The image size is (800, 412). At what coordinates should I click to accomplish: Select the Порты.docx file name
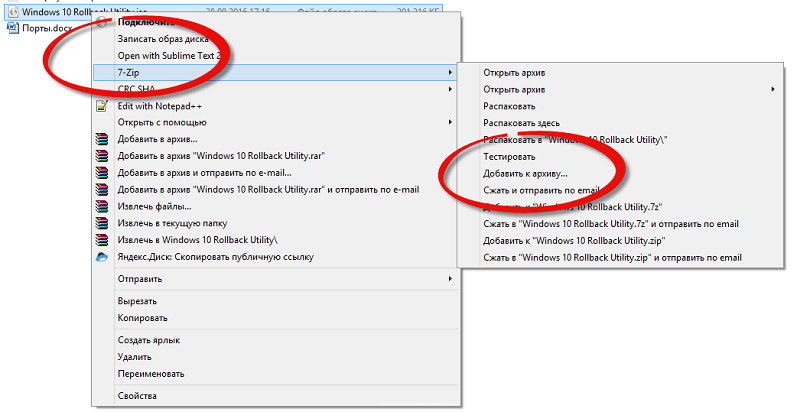click(x=47, y=28)
